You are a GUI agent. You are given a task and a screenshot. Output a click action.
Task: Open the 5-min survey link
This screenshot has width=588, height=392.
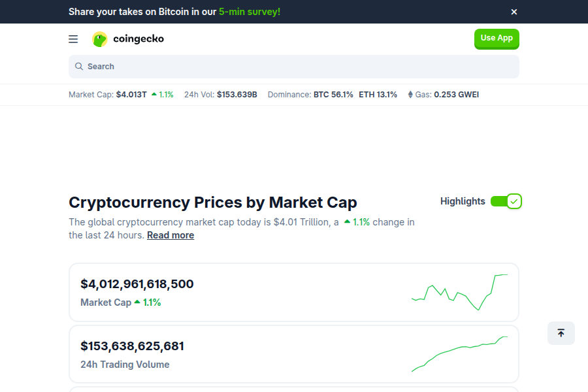249,11
